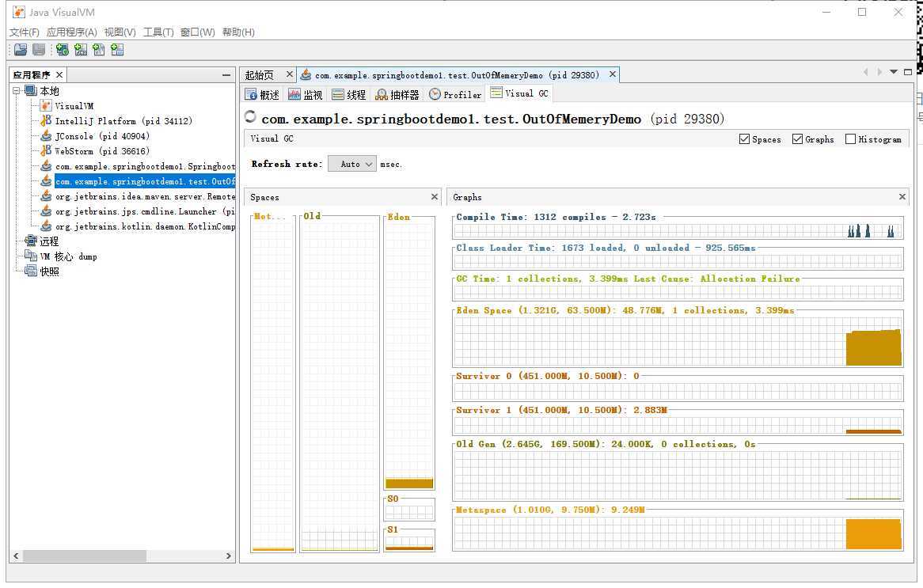Click the VisualVM node icon in the tree
The height and width of the screenshot is (588, 923).
tap(46, 106)
